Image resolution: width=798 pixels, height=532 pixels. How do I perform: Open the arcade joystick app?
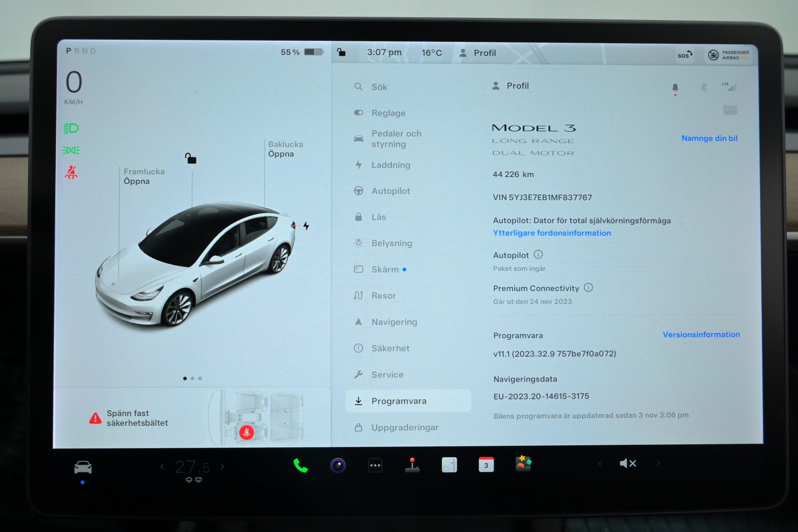point(412,465)
